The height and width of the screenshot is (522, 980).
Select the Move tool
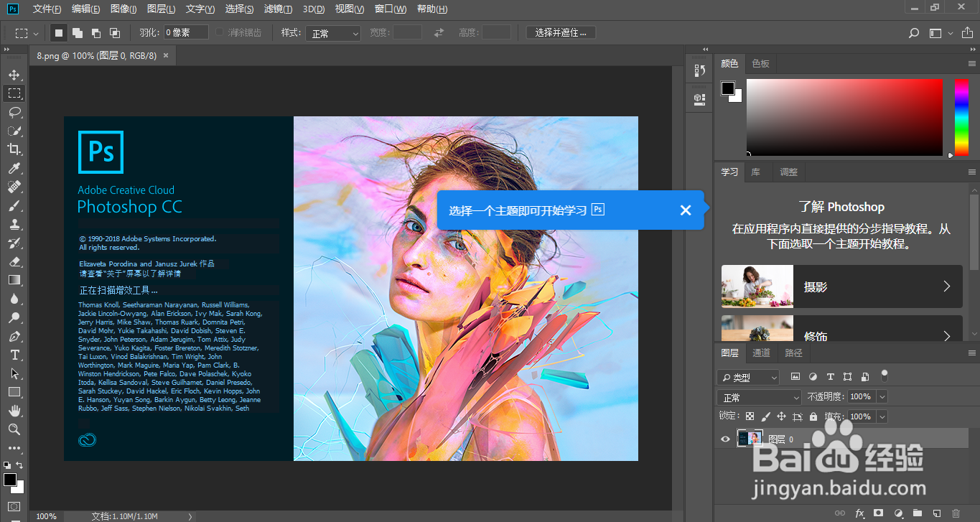click(x=14, y=75)
